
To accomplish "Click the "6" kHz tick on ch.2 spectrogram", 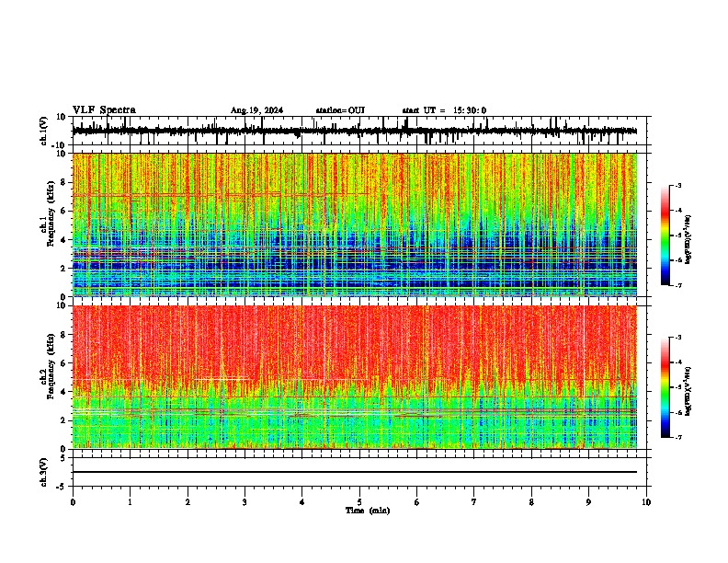I will coord(64,363).
